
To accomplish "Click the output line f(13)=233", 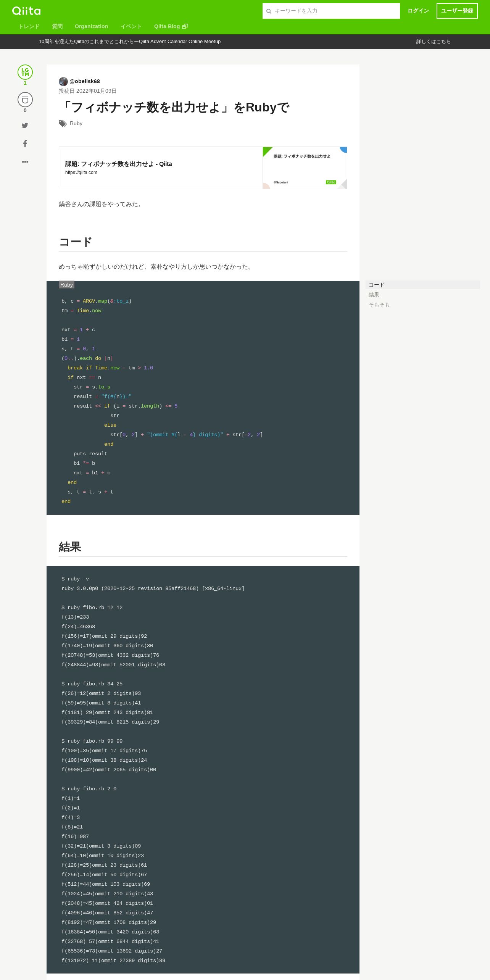I will [75, 617].
